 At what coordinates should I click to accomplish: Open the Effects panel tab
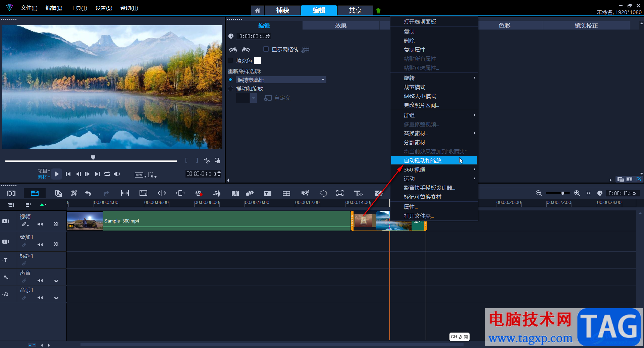[x=341, y=26]
